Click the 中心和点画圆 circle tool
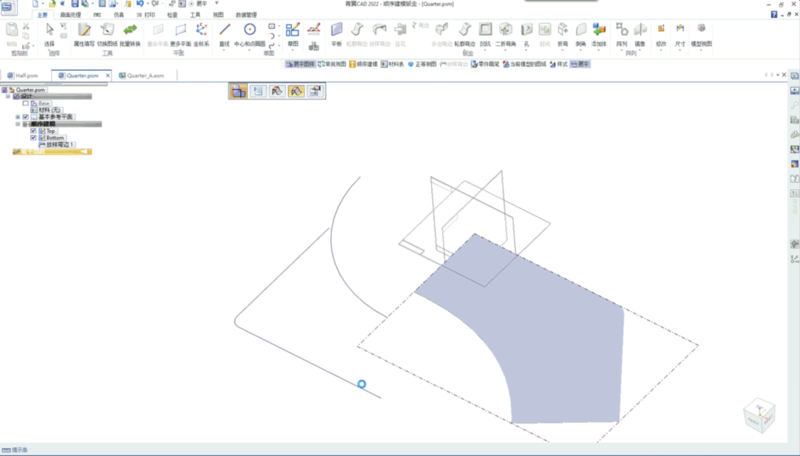Viewport: 800px width, 456px height. point(250,32)
